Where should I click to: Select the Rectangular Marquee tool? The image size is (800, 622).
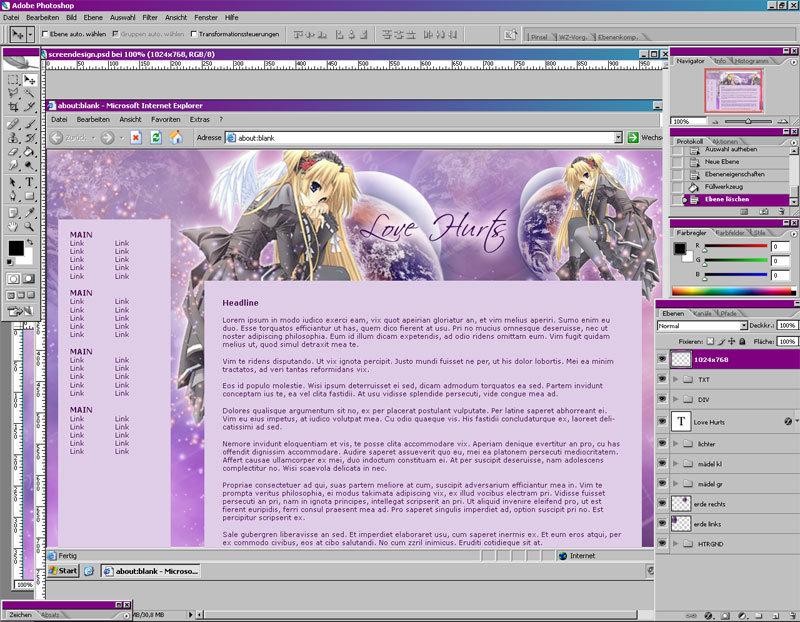click(x=13, y=80)
